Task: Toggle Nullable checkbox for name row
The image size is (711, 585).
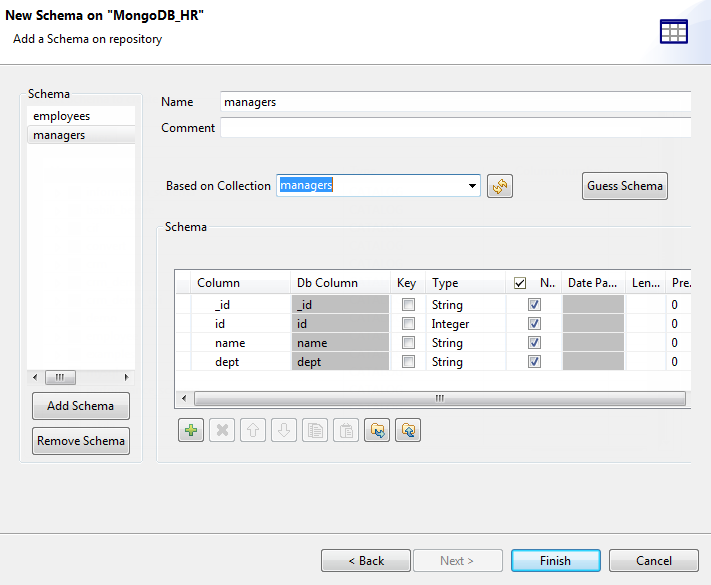Action: [x=534, y=343]
